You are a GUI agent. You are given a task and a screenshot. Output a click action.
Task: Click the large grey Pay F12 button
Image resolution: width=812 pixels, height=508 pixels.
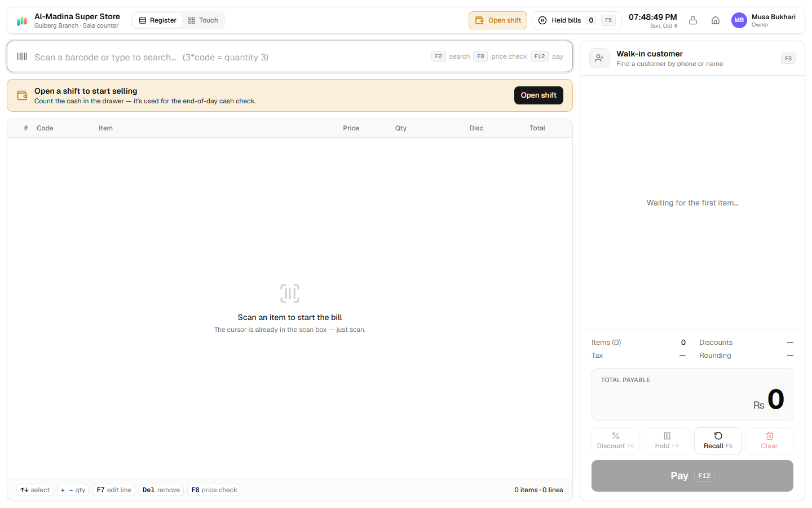pos(692,476)
